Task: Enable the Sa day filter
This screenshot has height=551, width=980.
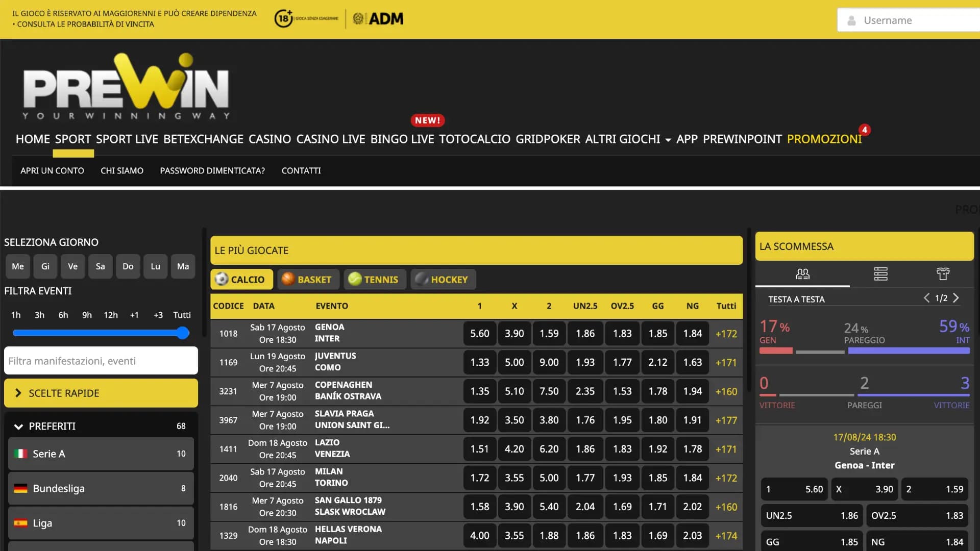Action: [100, 266]
